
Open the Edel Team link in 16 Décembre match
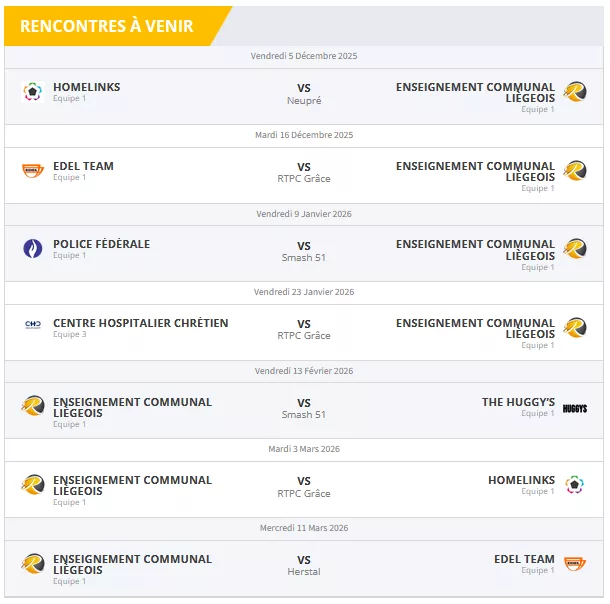pyautogui.click(x=83, y=166)
